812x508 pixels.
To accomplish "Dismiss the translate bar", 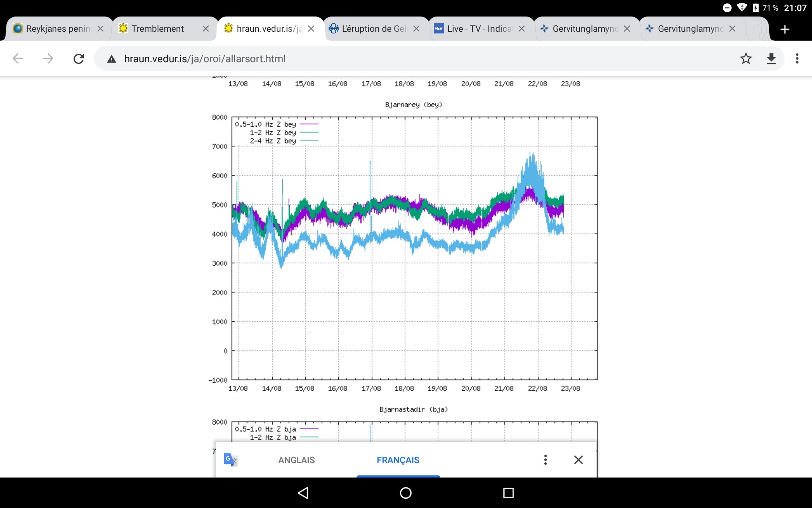I will click(x=579, y=460).
